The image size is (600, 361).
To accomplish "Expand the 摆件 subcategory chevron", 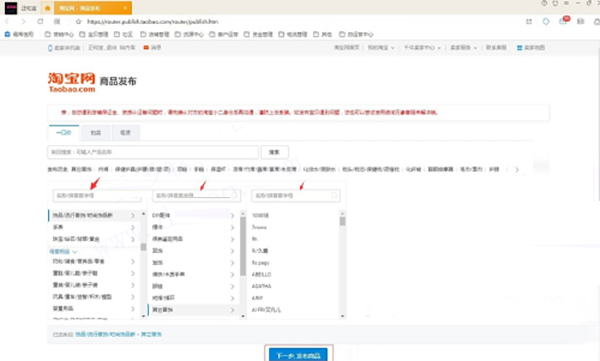I will 232,227.
